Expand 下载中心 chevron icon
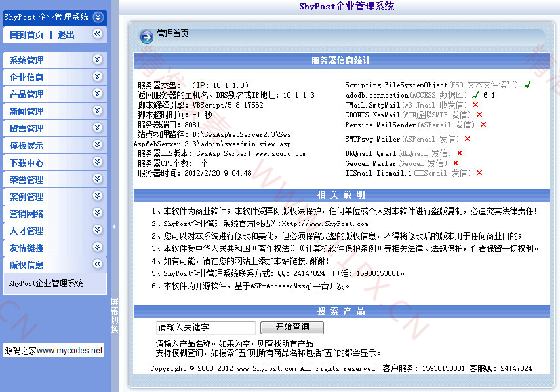 [x=98, y=162]
